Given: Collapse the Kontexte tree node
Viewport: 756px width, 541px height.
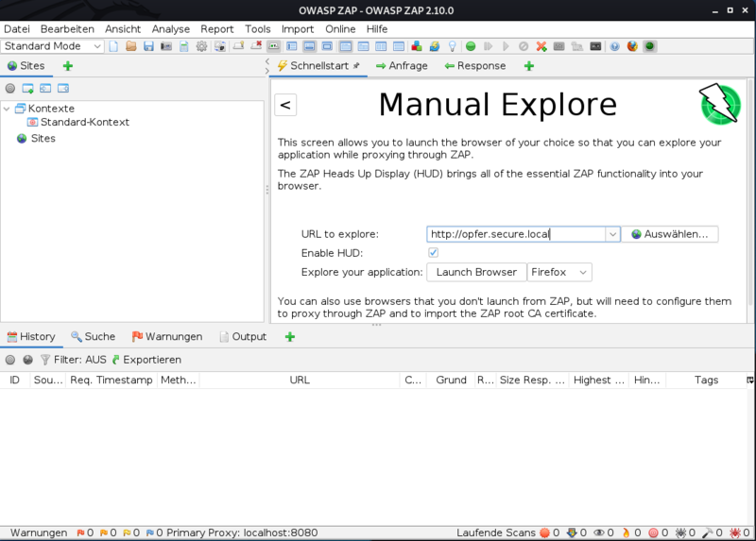Looking at the screenshot, I should (8, 109).
